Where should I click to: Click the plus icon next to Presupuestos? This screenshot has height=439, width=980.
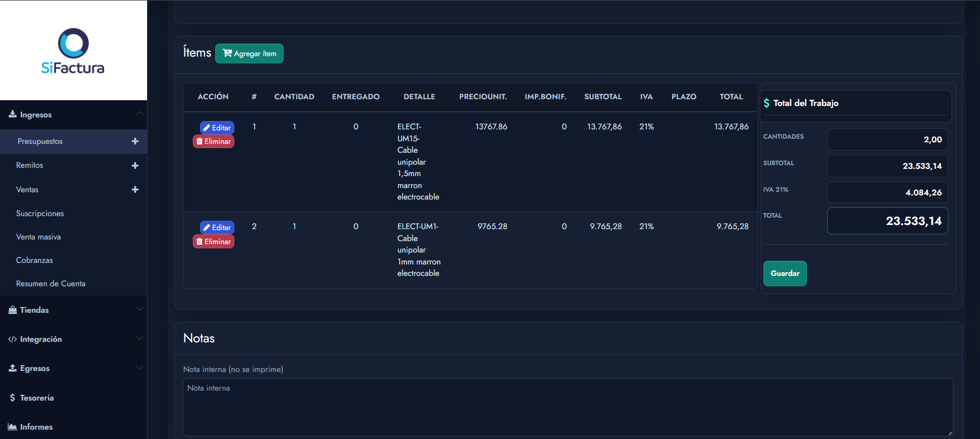135,141
